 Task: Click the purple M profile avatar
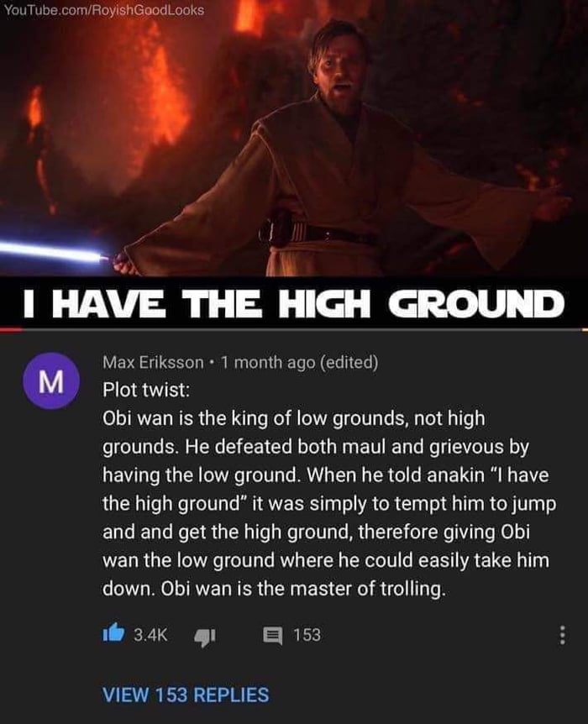(51, 381)
